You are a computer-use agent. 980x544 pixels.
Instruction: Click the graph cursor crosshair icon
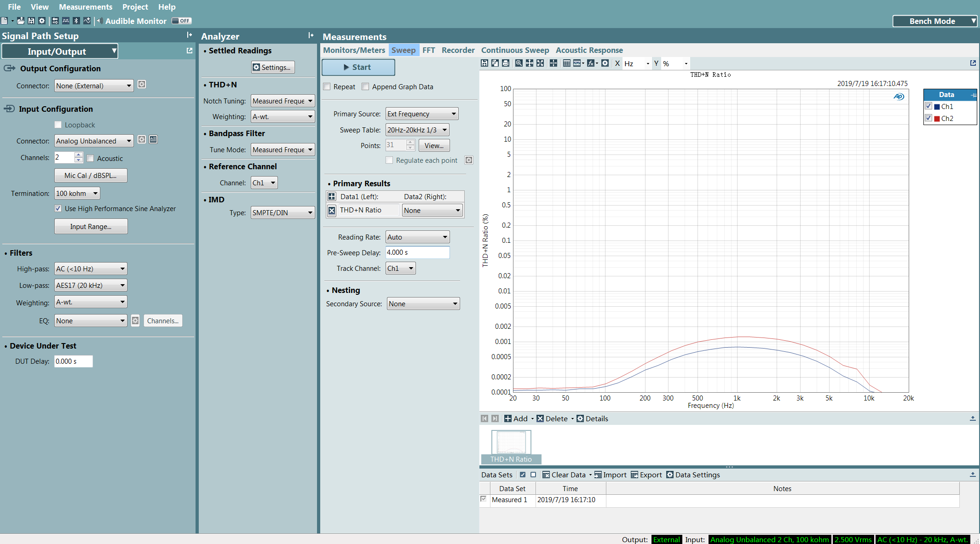point(553,63)
